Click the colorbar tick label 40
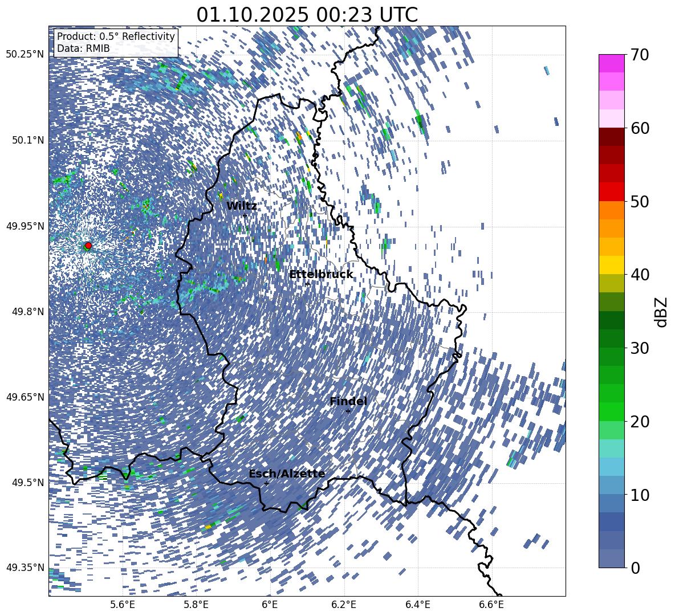675x616 pixels. (x=640, y=275)
